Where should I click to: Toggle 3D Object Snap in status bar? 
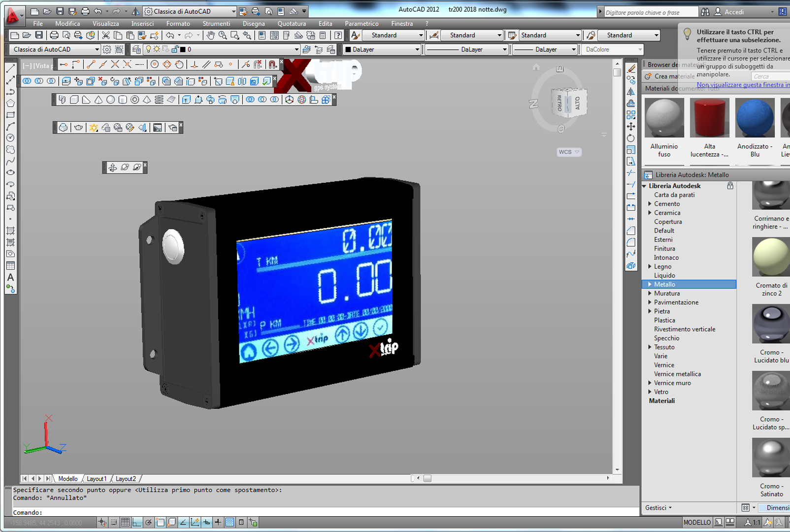tap(172, 522)
